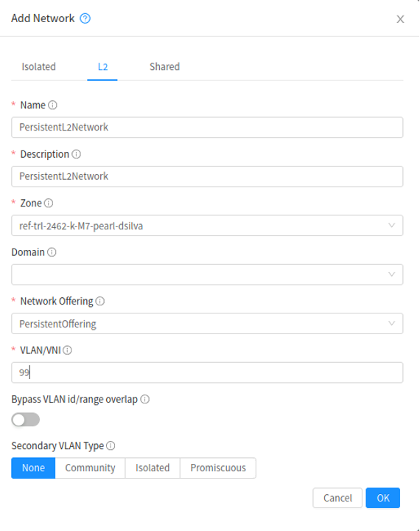Click the Cancel button
Viewport: 420px width, 531px height.
[337, 498]
